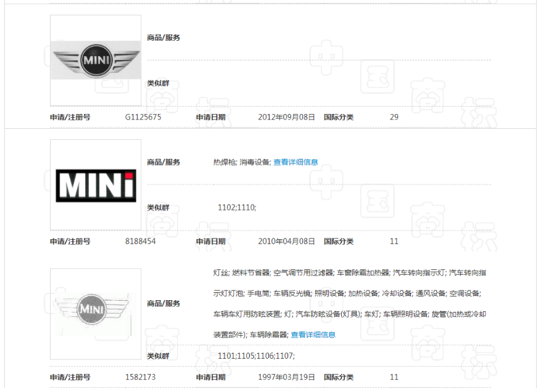Select international class value 29
541x392 pixels.
tap(394, 117)
